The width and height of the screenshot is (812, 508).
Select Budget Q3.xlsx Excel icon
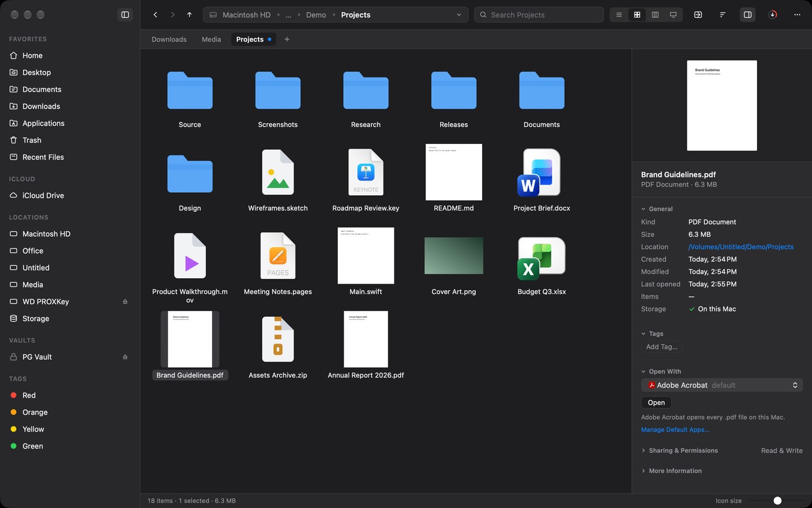click(x=541, y=258)
